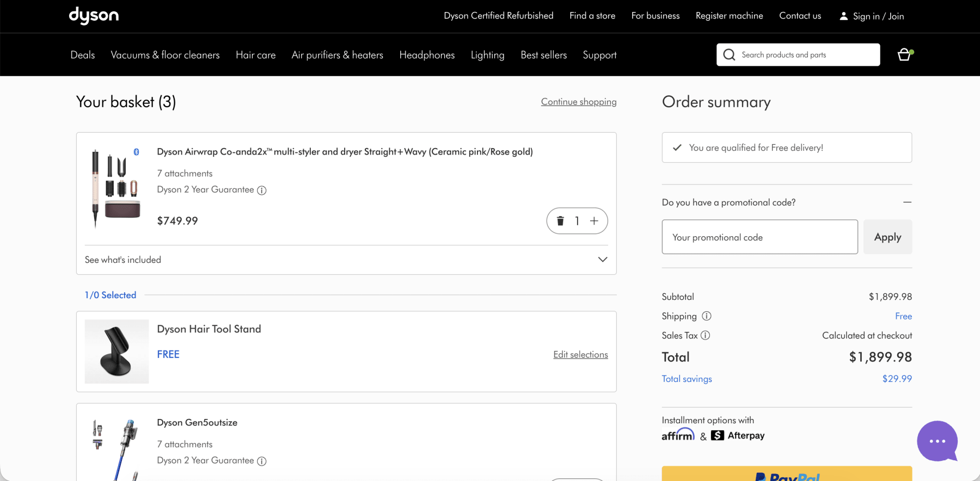The height and width of the screenshot is (481, 980).
Task: Click the Sign in person icon
Action: click(843, 16)
